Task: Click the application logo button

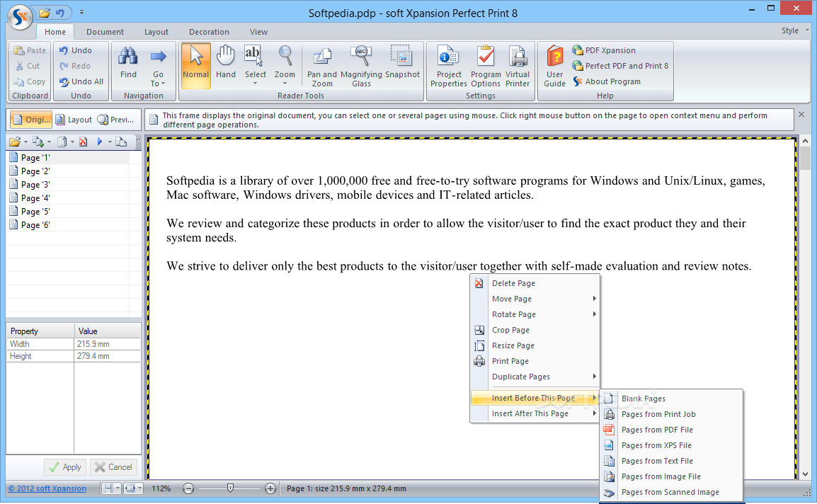Action: coord(21,17)
